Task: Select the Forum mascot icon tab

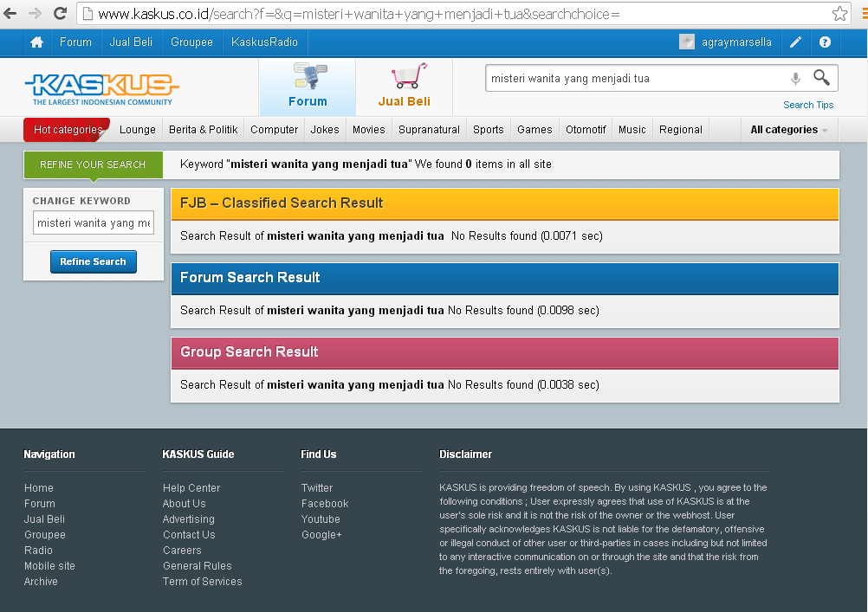Action: coord(308,87)
